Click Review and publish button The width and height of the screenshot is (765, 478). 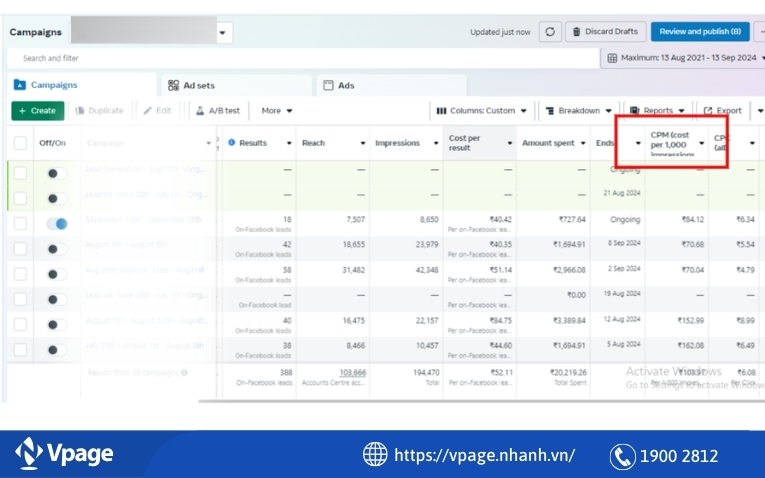pos(699,32)
